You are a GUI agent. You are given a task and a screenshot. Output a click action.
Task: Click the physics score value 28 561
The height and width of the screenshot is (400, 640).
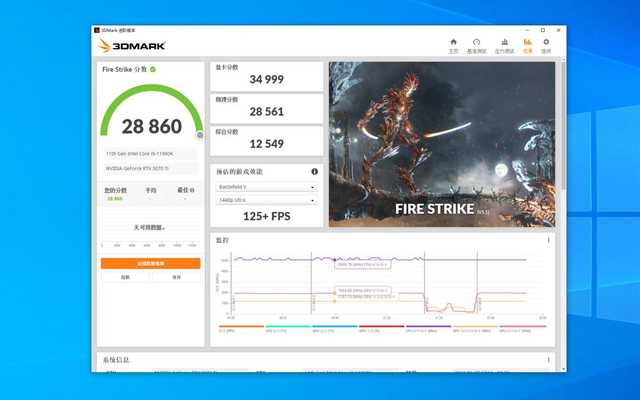click(x=267, y=111)
